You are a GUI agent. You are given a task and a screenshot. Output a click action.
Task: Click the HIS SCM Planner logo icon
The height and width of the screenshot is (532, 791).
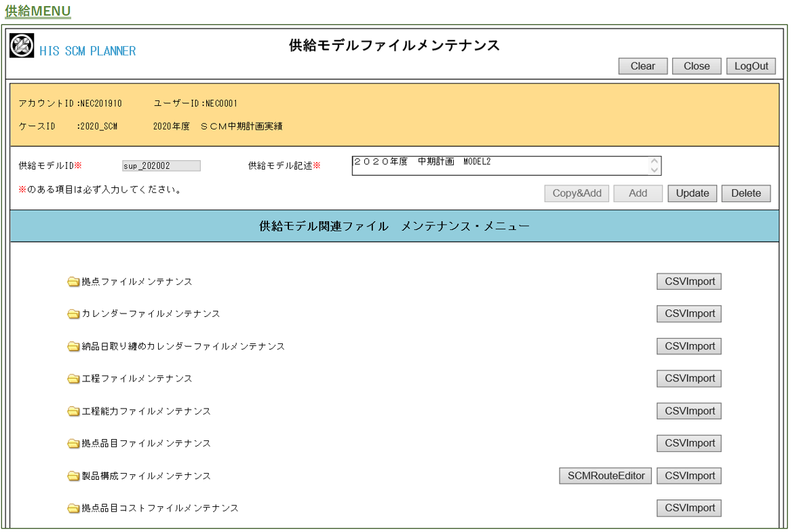(x=22, y=46)
